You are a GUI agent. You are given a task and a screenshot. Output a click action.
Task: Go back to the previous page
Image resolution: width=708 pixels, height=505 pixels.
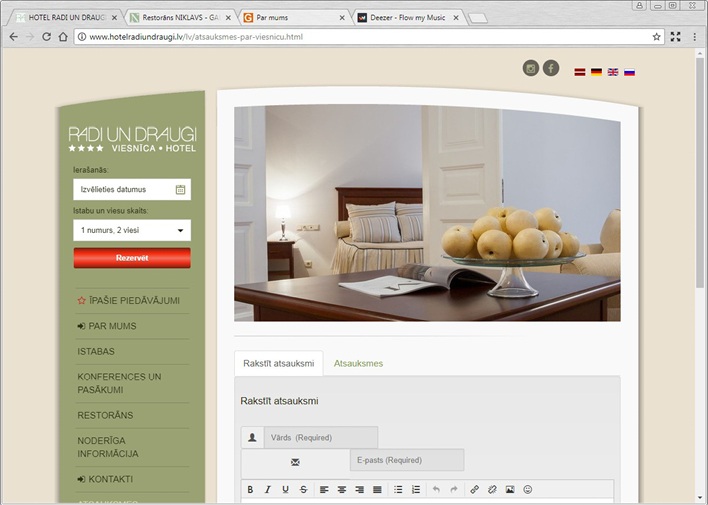coord(14,37)
